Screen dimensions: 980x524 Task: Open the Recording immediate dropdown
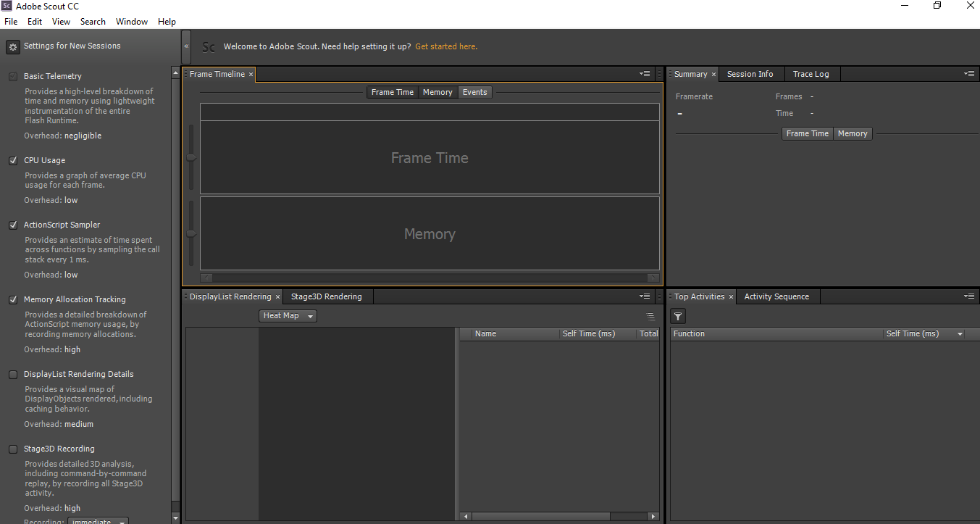point(98,521)
